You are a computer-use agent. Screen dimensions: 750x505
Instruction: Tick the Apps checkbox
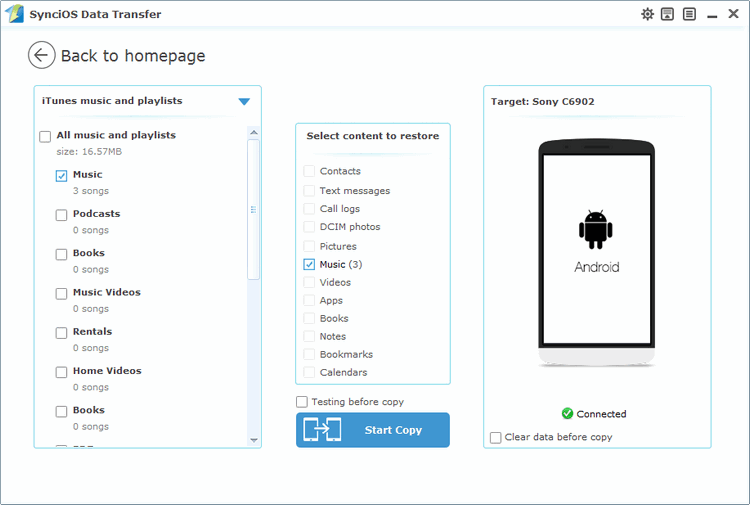pos(309,300)
